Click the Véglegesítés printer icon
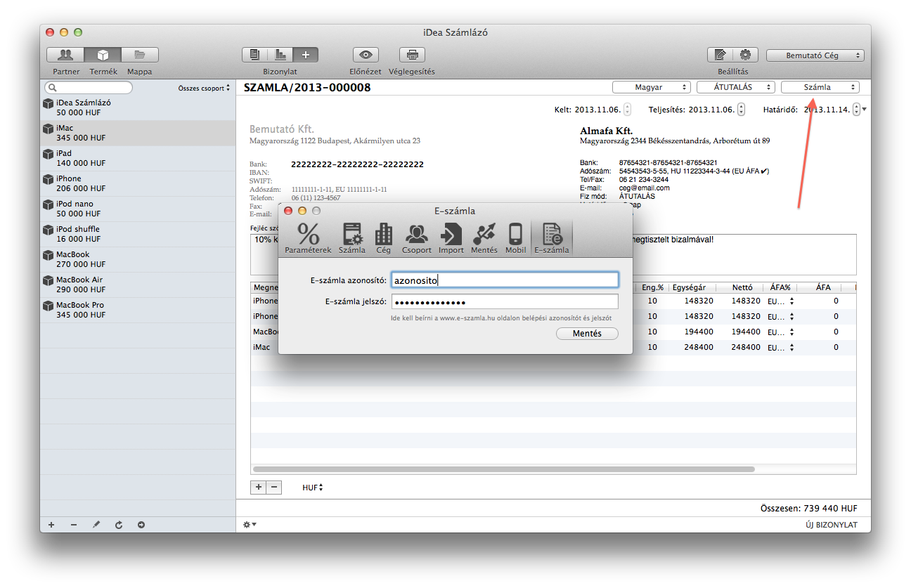This screenshot has height=588, width=911. [413, 55]
